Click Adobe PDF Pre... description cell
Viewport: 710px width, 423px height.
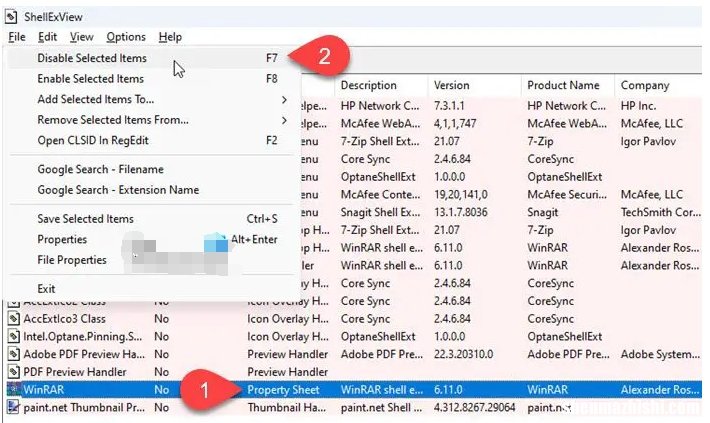[x=381, y=354]
